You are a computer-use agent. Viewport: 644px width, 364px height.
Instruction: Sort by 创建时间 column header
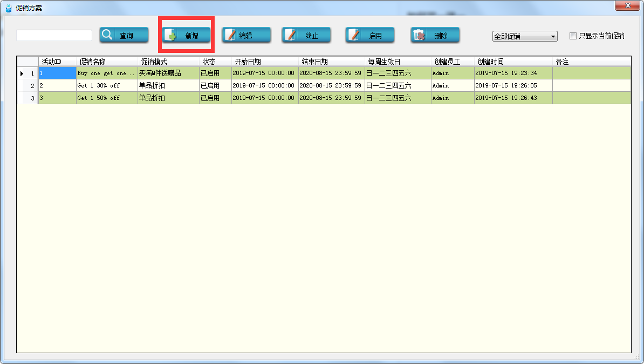[513, 62]
